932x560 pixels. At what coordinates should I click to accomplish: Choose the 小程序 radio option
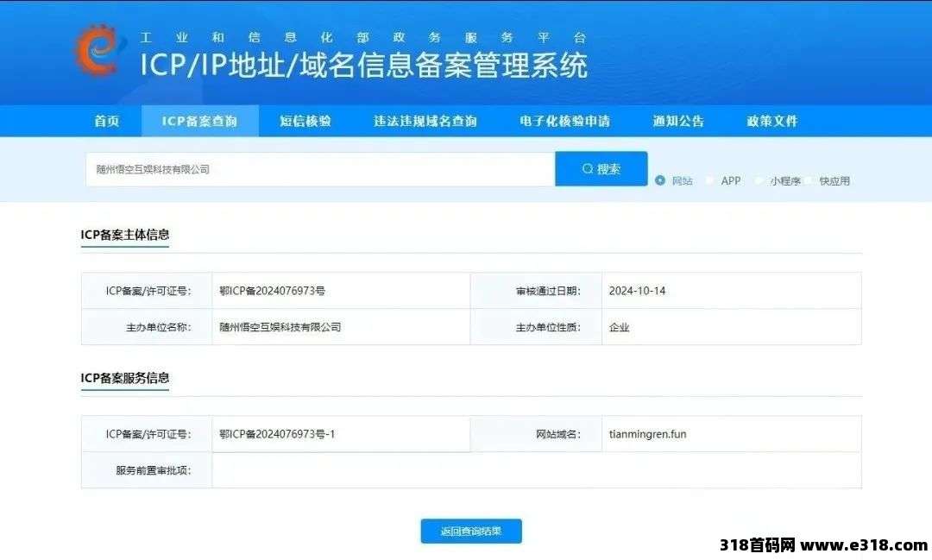click(759, 180)
